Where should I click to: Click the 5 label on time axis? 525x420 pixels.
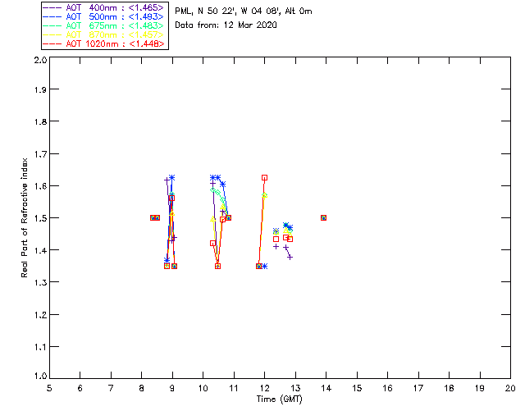[x=49, y=388]
